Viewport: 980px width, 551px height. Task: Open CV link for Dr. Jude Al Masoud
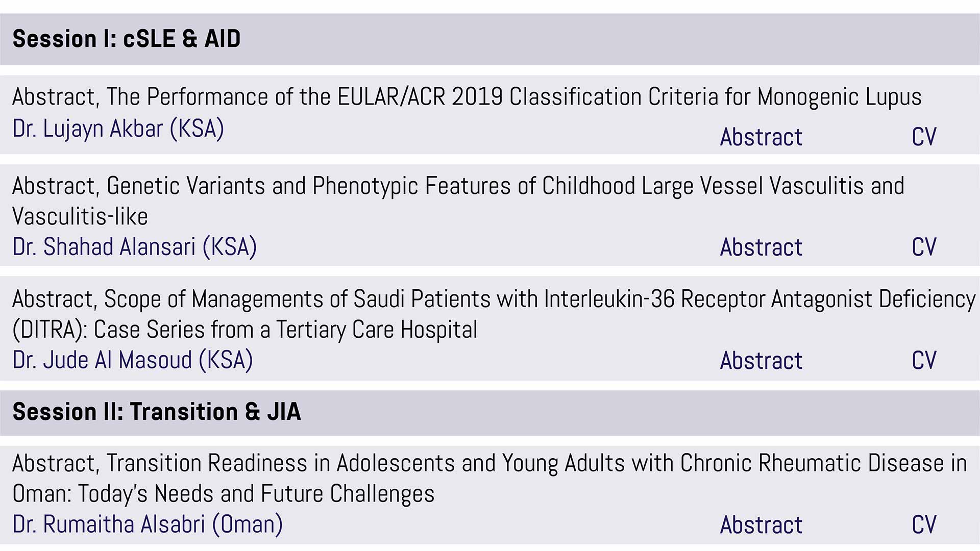(924, 360)
